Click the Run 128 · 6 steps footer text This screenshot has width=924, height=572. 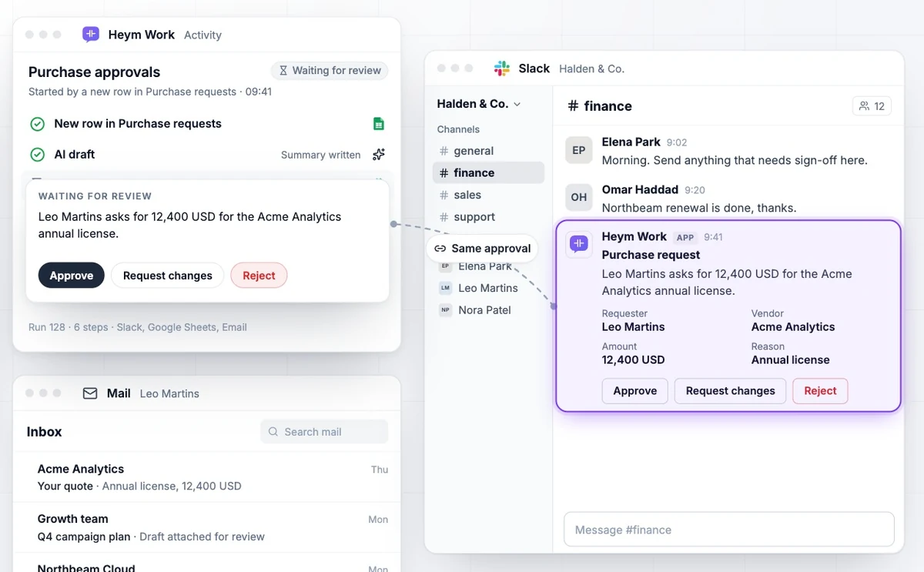pos(138,327)
